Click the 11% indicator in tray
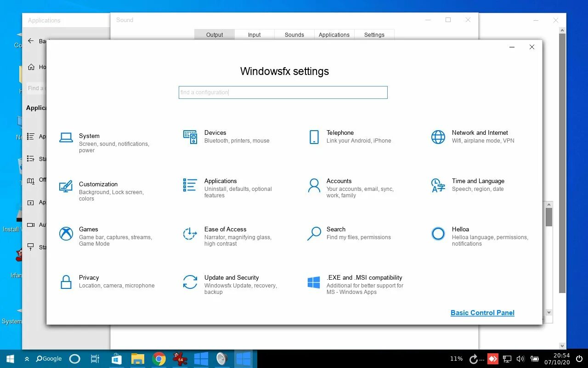The width and height of the screenshot is (588, 368). click(456, 359)
